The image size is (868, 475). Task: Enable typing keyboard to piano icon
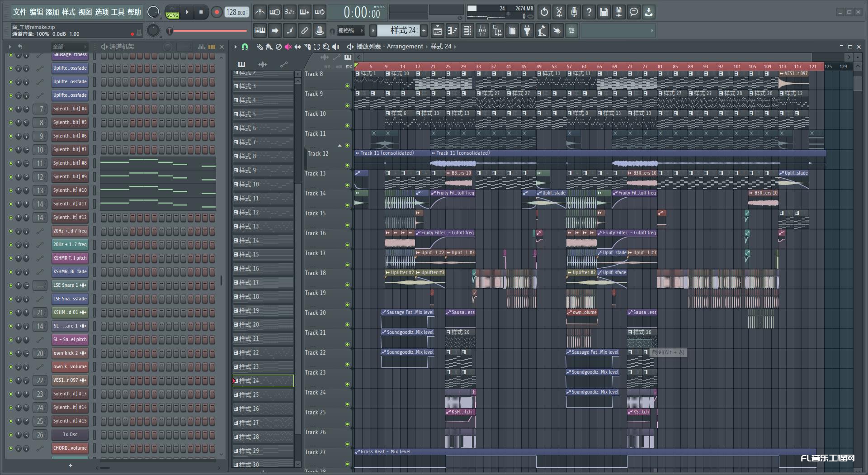tap(260, 31)
